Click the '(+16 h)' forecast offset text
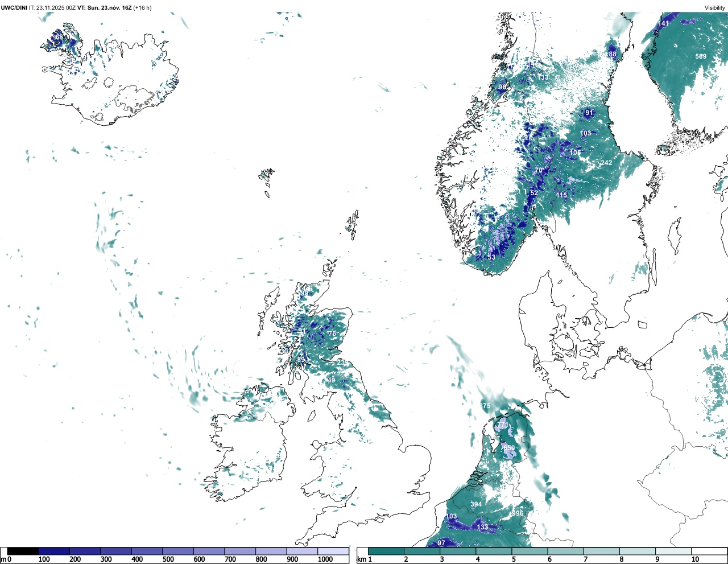Screen dimensions: 728x564 tap(142, 8)
